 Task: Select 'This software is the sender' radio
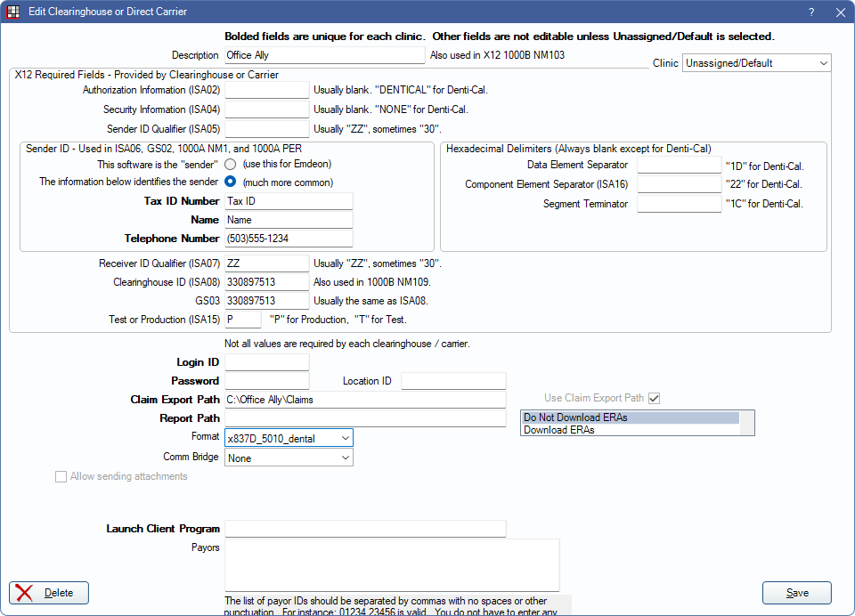point(231,165)
